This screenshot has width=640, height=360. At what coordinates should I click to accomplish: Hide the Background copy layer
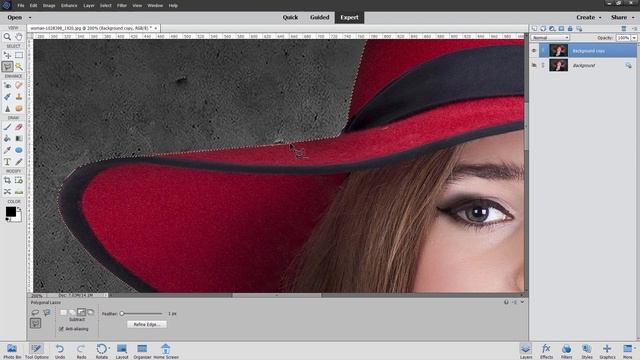(534, 51)
